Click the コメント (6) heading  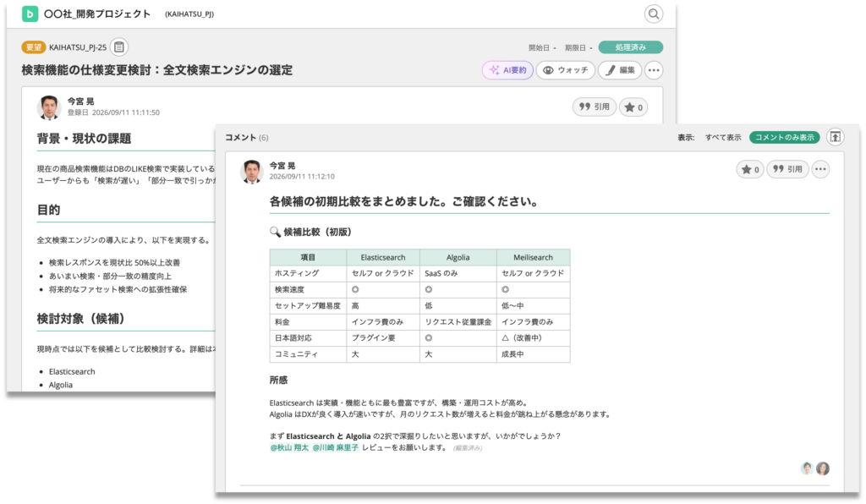click(x=247, y=138)
